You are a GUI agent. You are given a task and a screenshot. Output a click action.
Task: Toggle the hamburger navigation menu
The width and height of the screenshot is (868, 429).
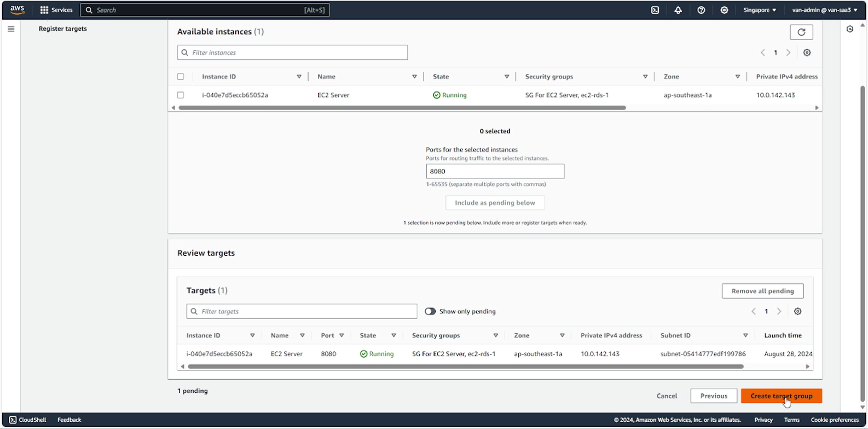(x=11, y=29)
